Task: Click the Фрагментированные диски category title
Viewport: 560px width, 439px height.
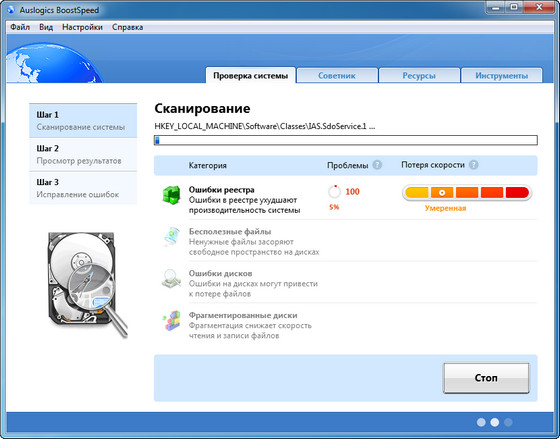Action: 243,315
